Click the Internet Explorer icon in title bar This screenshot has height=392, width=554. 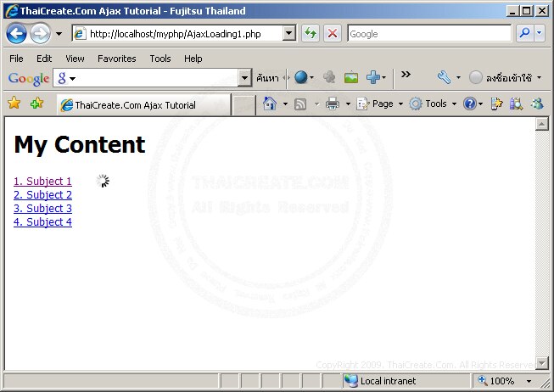12,11
